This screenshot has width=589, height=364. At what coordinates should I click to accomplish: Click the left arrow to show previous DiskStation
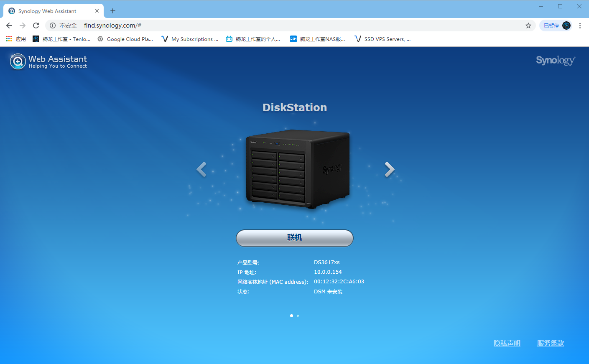201,169
